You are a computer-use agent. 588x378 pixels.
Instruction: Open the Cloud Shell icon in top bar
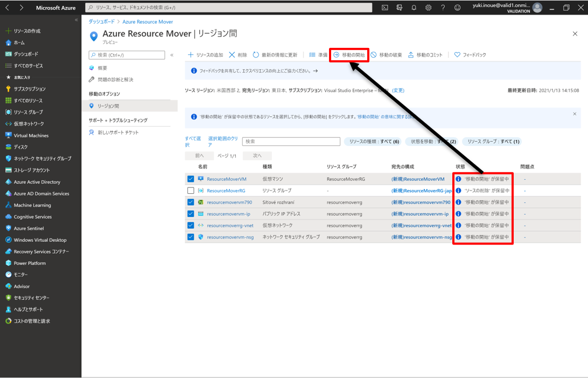385,8
